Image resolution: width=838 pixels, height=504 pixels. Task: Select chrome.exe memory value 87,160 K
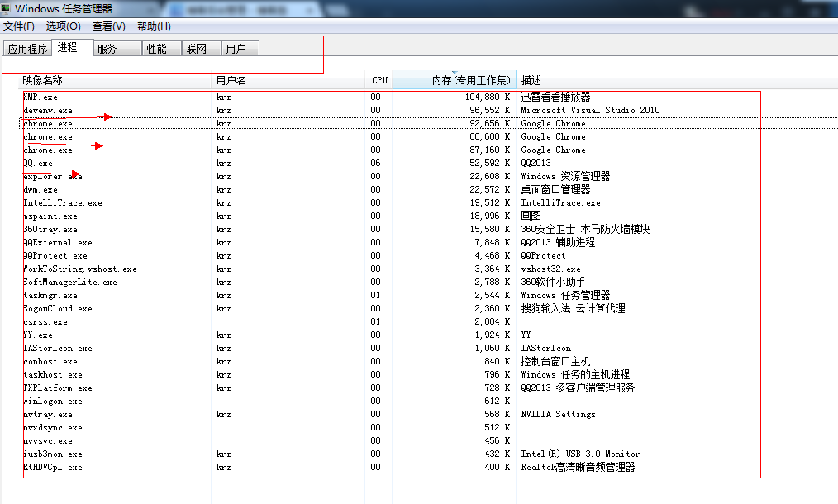click(489, 150)
